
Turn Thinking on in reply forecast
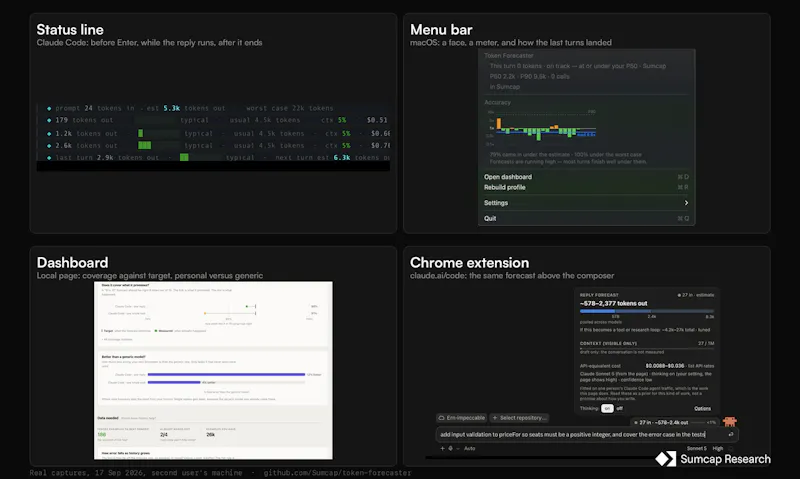[607, 408]
